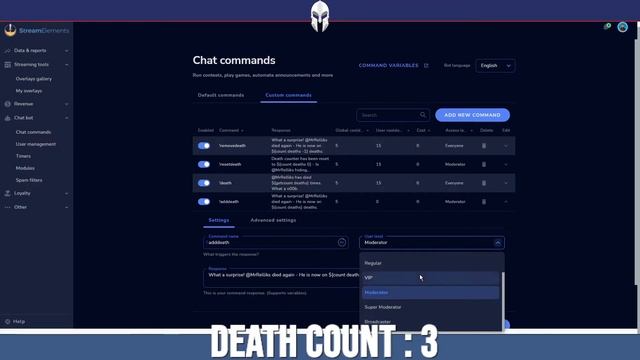
Task: Click the Help link
Action: pos(19,322)
